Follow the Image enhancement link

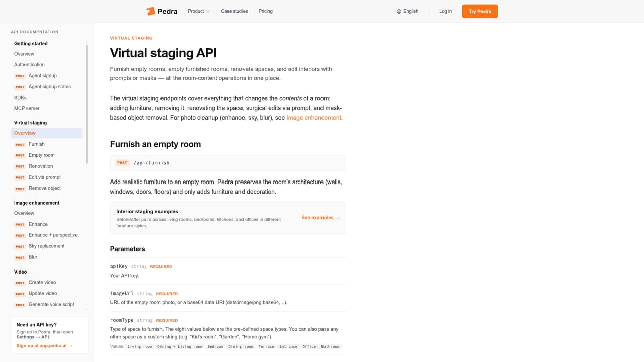click(313, 118)
